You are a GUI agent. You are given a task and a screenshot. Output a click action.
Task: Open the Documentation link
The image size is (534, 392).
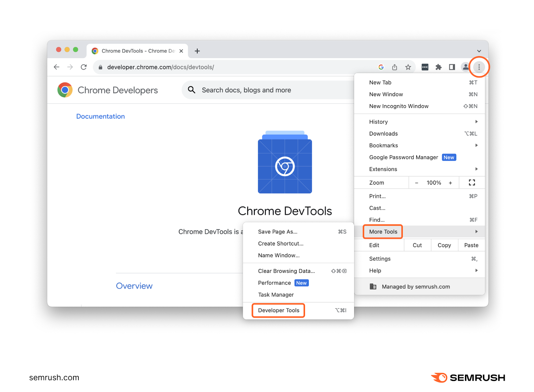point(100,116)
